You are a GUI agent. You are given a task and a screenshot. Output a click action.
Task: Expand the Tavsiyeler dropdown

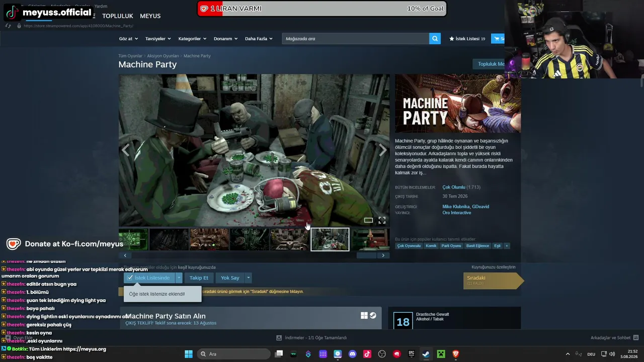point(158,39)
